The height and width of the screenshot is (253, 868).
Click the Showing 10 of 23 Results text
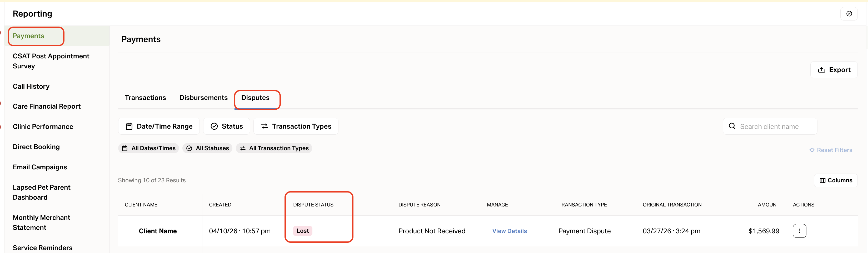152,181
